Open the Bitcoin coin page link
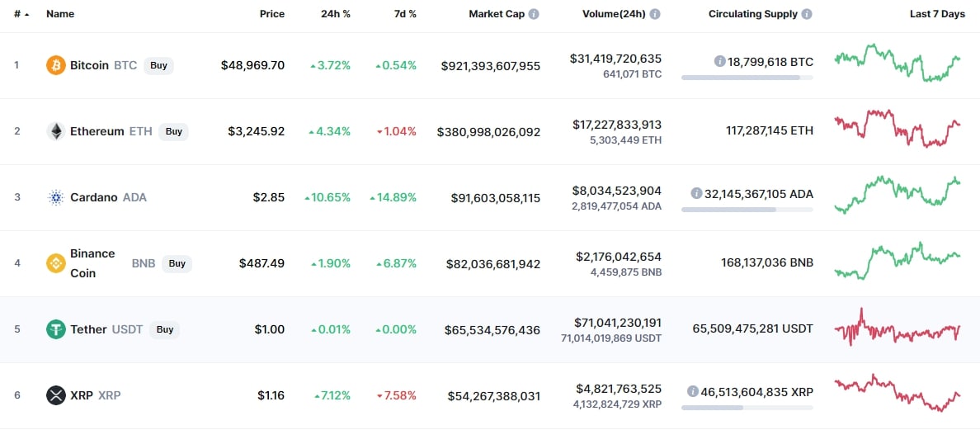The width and height of the screenshot is (980, 430). pyautogui.click(x=89, y=65)
